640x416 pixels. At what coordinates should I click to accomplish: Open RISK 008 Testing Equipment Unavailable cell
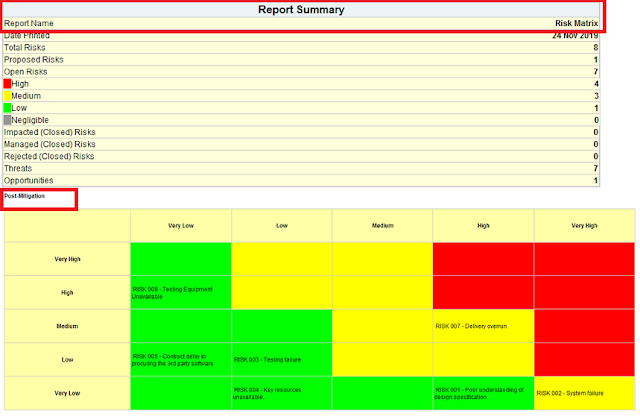181,293
